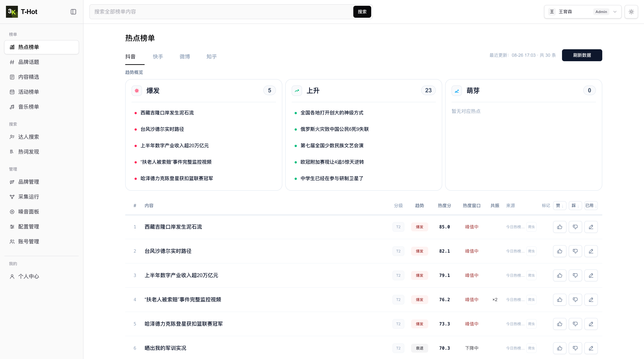
Task: Edit mark for row 4 扶老人被索赔 topic
Action: tap(591, 300)
